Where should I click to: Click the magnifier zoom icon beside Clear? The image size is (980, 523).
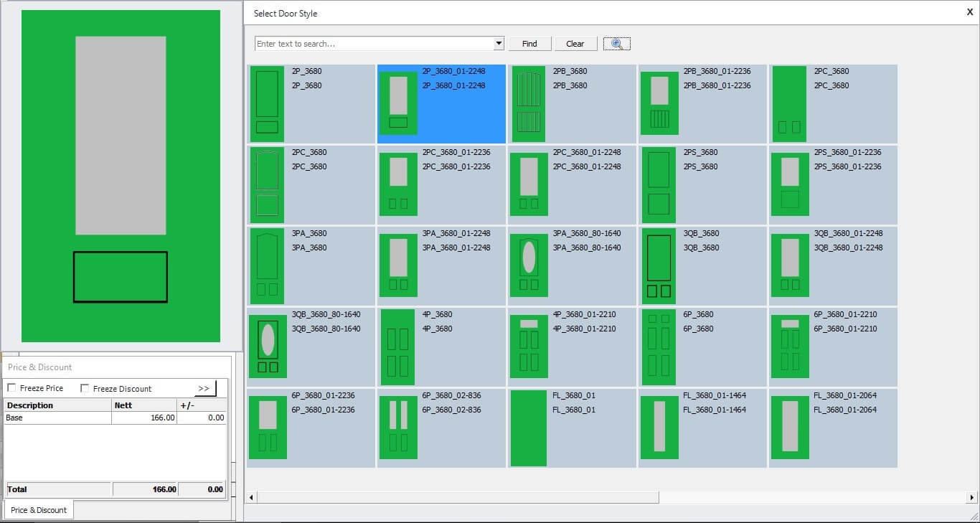(616, 44)
